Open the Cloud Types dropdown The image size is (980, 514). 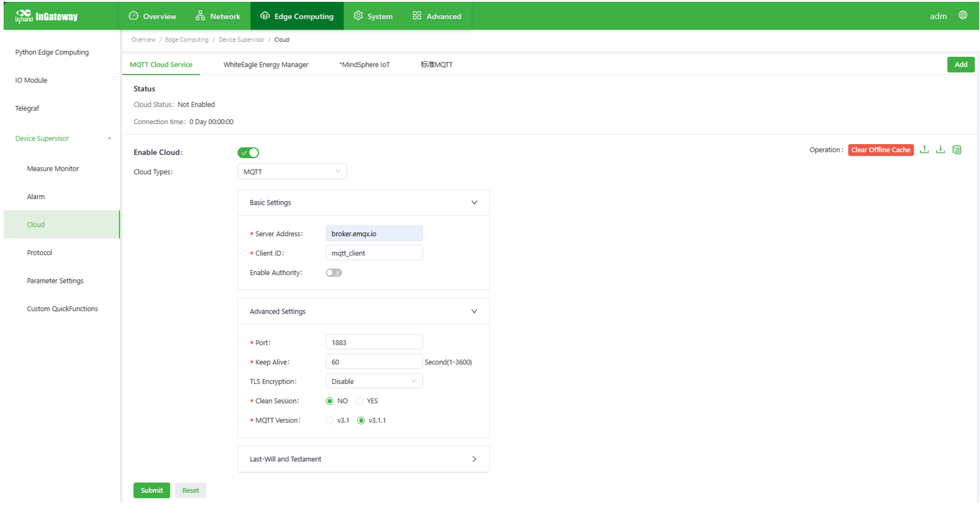292,172
